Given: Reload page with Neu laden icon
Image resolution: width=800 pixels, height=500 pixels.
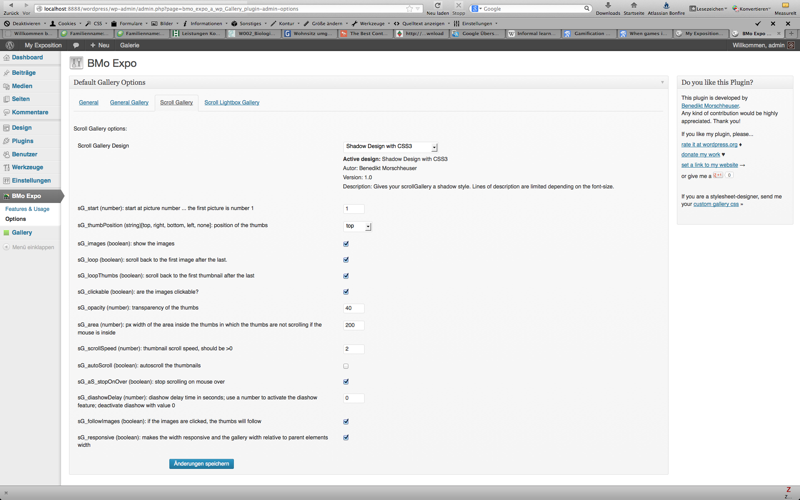Looking at the screenshot, I should point(437,6).
